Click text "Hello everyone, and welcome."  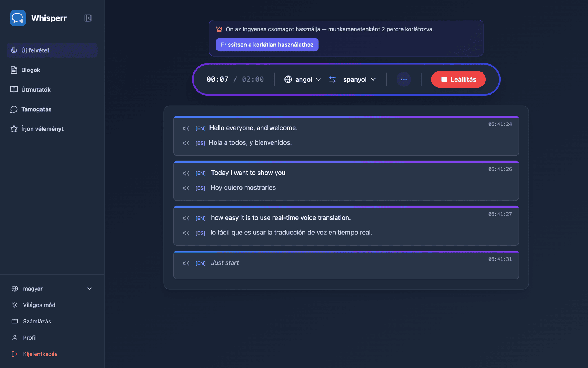[254, 128]
